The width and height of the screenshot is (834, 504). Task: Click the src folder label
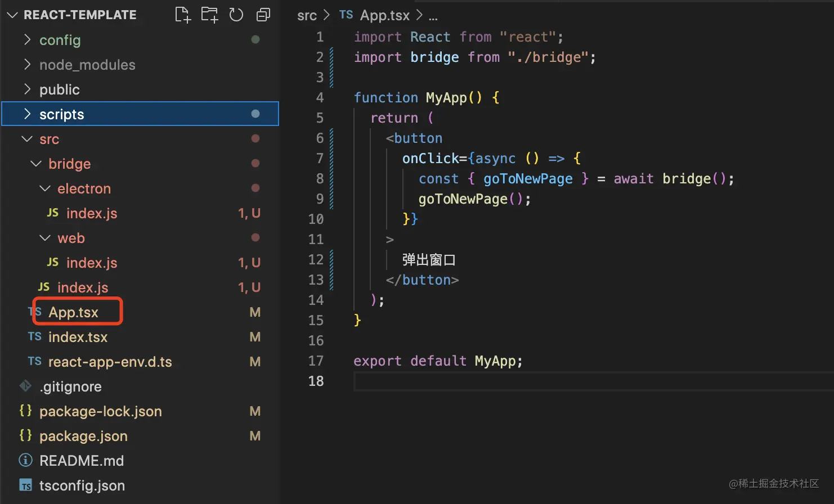coord(50,139)
